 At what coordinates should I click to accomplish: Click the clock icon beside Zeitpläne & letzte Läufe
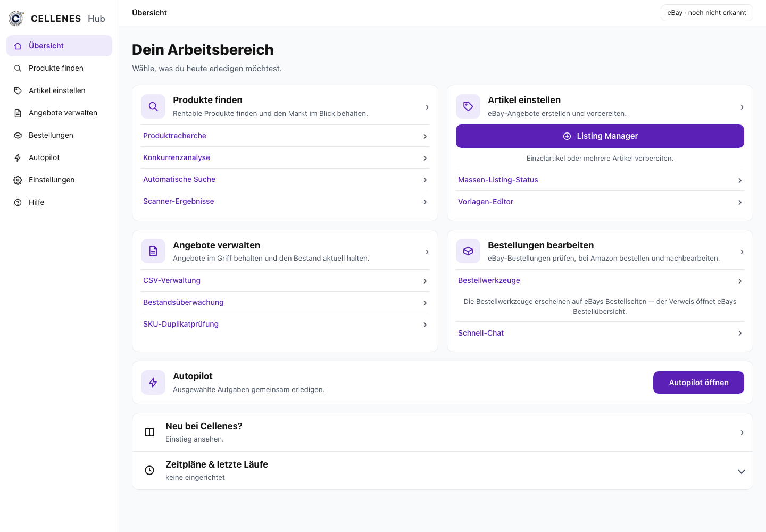149,470
